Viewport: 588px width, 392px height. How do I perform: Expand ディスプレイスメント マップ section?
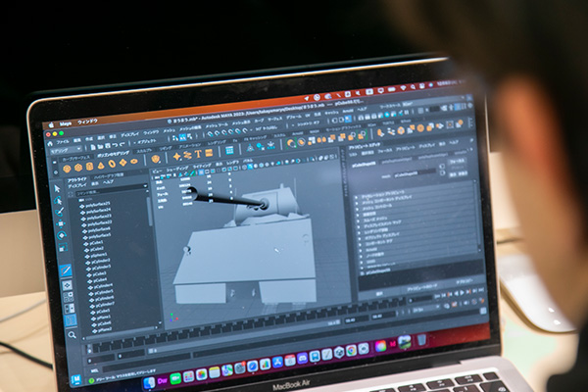click(359, 225)
